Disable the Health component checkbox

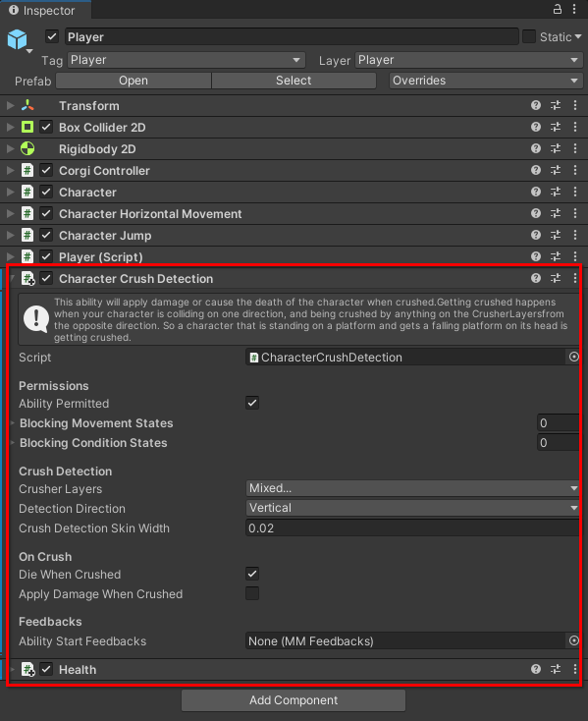point(46,670)
